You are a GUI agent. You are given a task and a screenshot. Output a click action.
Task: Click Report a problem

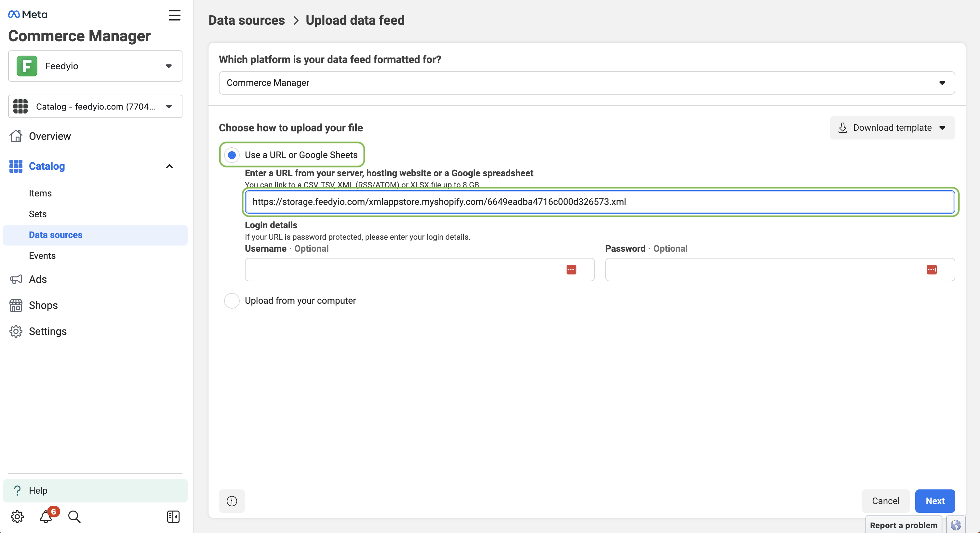pyautogui.click(x=904, y=526)
